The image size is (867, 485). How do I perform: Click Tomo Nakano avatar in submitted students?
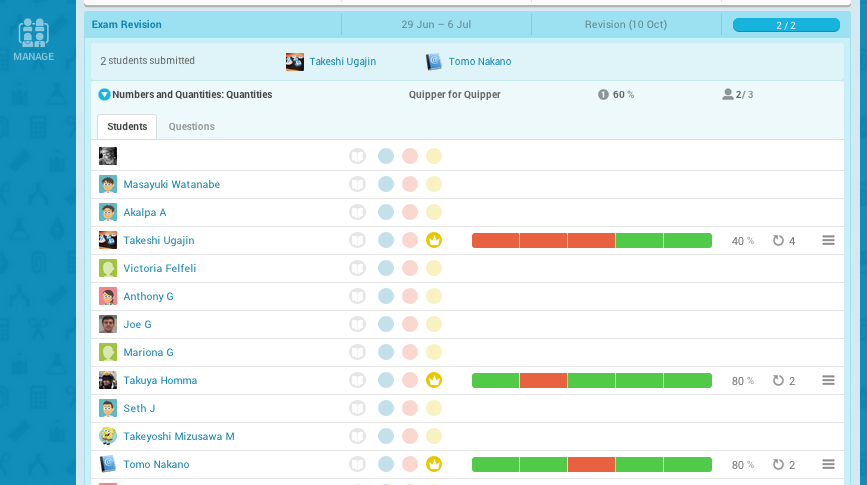tap(434, 61)
